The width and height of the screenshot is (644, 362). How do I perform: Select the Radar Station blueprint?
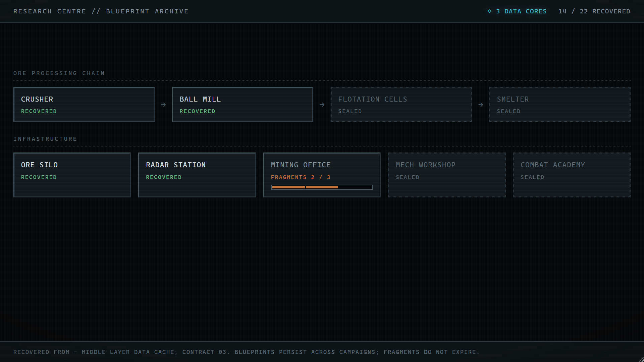[197, 175]
